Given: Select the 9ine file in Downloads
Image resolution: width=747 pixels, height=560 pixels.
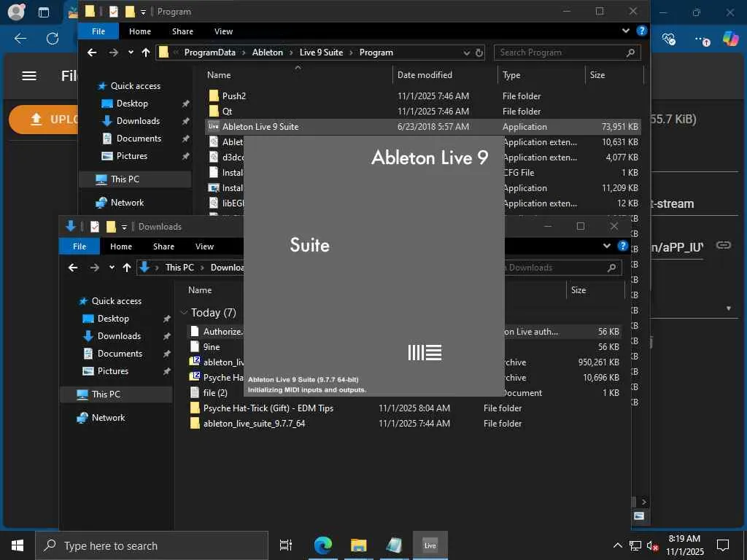Looking at the screenshot, I should click(212, 346).
